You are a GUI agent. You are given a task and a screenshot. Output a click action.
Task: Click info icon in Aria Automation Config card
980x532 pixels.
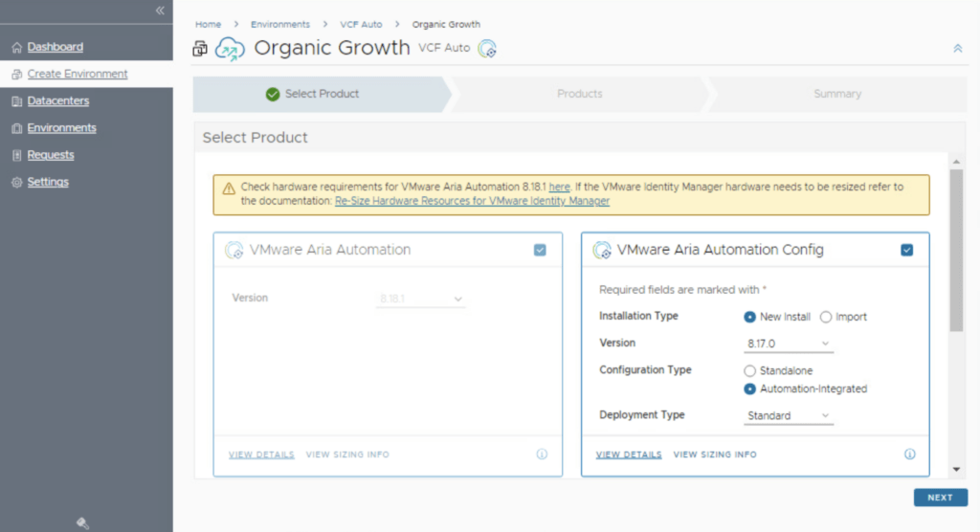pyautogui.click(x=909, y=454)
